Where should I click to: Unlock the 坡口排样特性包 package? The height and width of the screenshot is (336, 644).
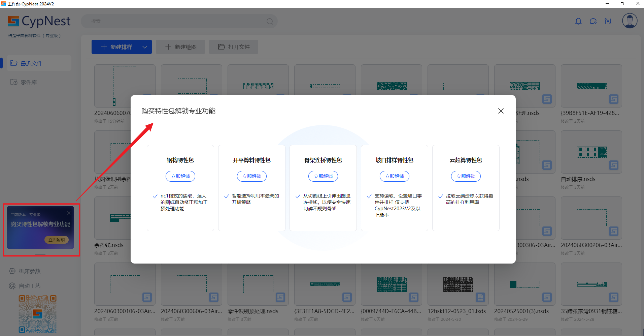point(395,176)
